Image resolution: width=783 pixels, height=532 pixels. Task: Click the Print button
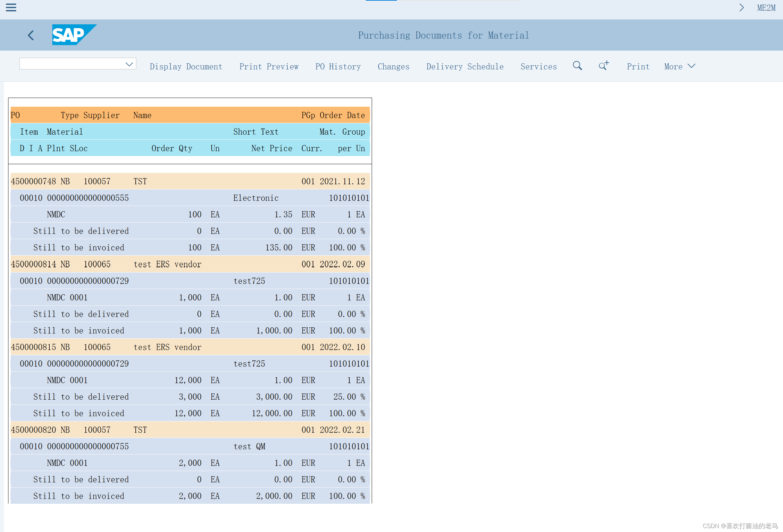[x=638, y=67]
